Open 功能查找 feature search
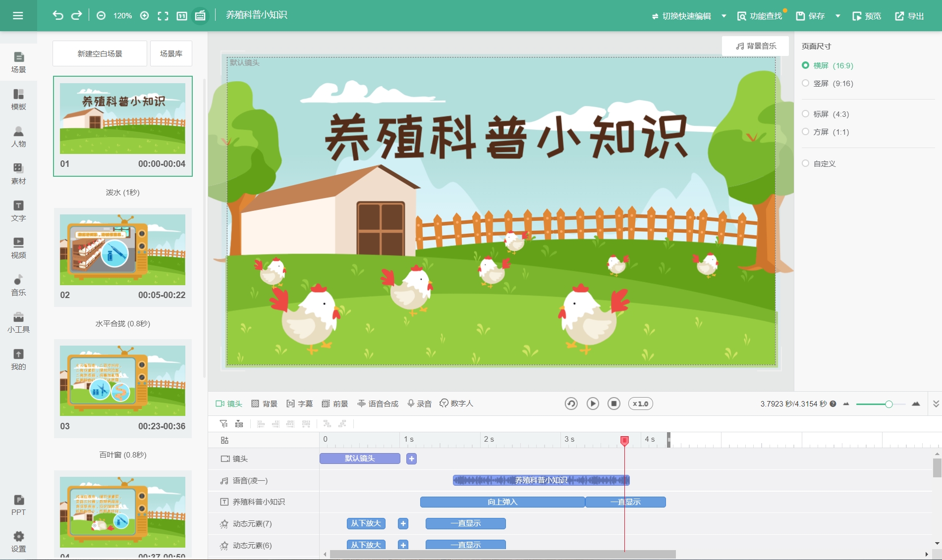 pos(760,16)
